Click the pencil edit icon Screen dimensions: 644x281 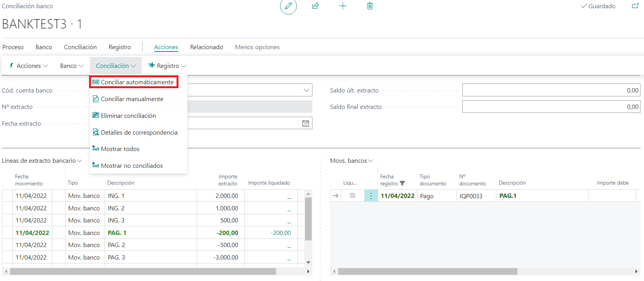pos(288,6)
